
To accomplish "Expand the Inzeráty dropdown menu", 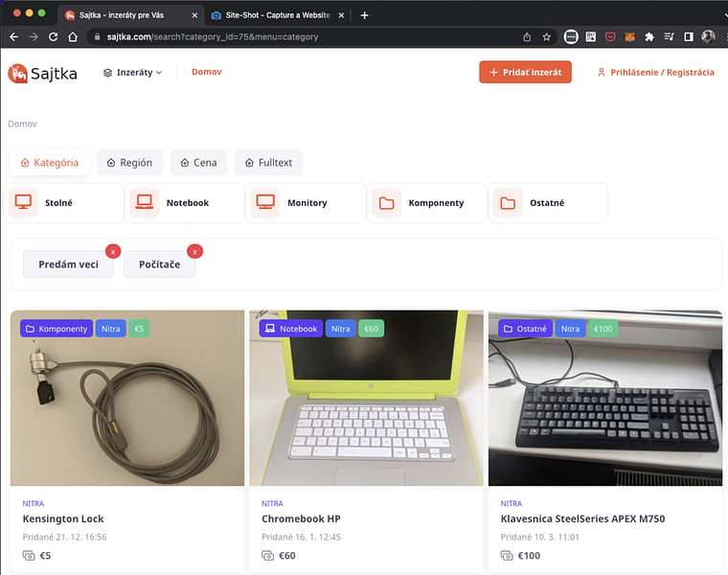I will (x=133, y=73).
